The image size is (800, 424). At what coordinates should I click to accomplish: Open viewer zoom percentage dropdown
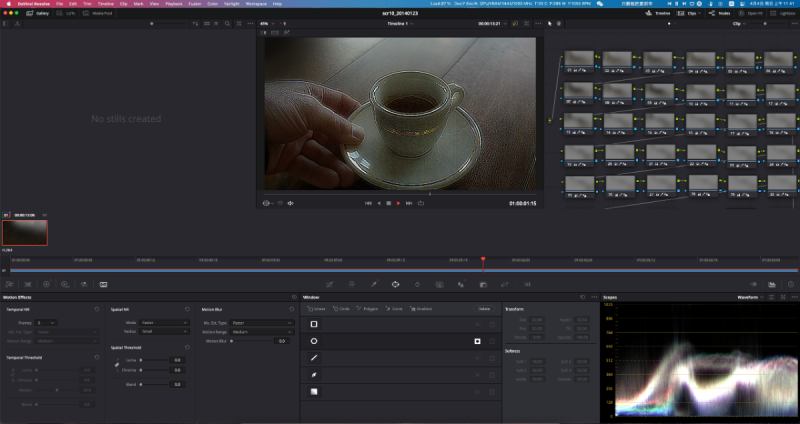point(267,23)
